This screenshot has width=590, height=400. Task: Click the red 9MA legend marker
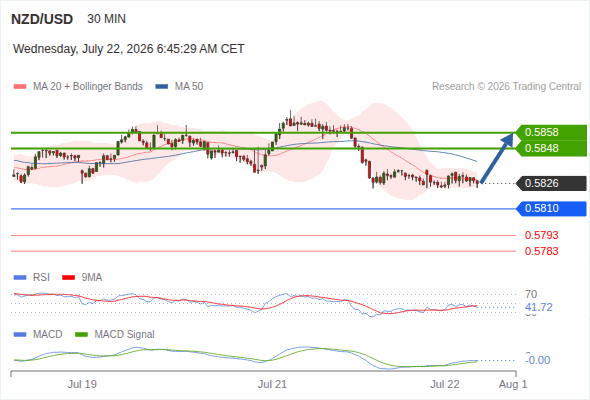tap(68, 278)
